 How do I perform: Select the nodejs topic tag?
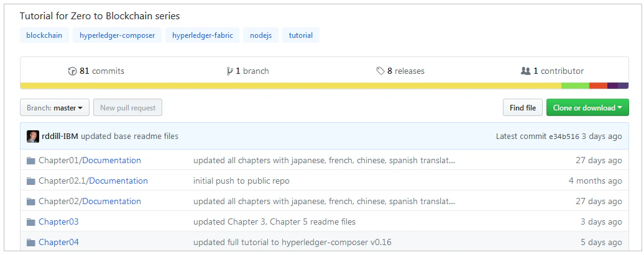click(x=261, y=35)
